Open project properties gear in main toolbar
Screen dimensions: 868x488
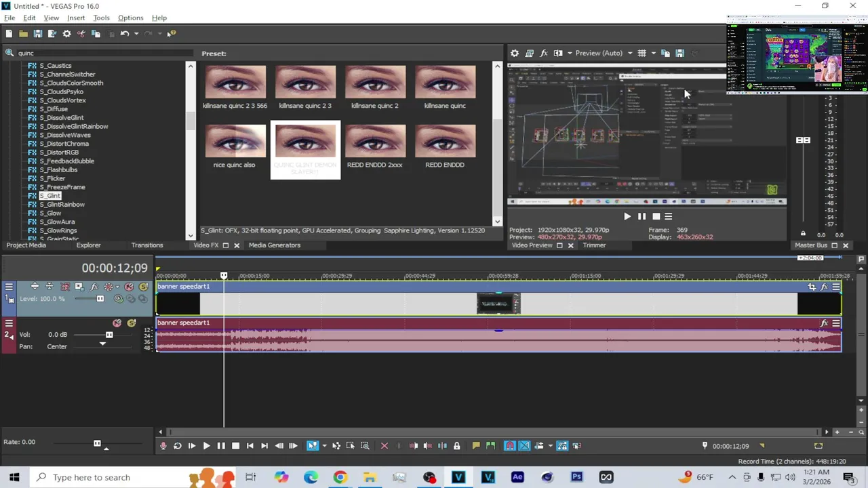pos(66,33)
